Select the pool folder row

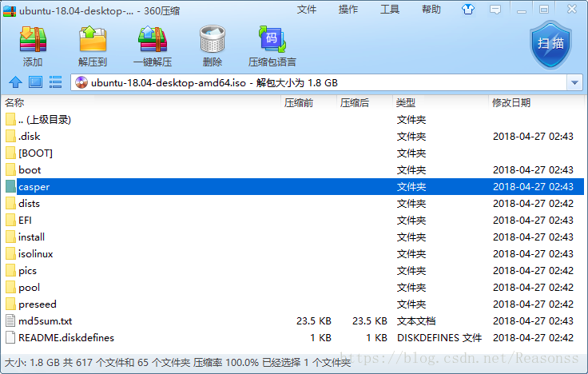pos(294,288)
